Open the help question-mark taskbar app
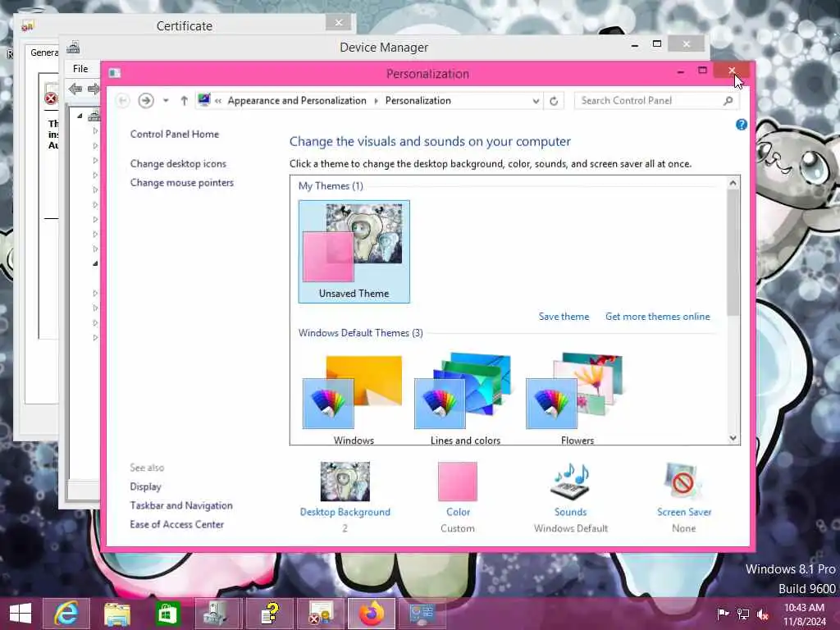The width and height of the screenshot is (840, 630). (269, 614)
